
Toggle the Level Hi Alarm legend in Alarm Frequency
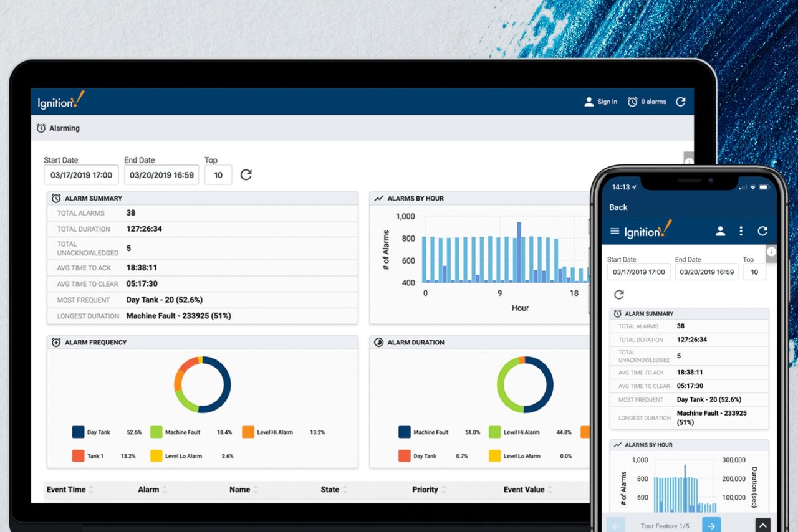(275, 432)
